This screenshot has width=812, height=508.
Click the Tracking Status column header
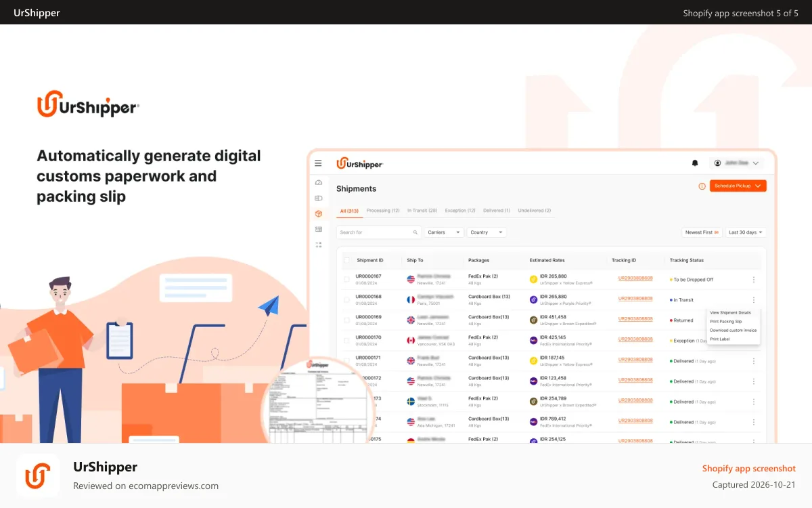coord(687,260)
